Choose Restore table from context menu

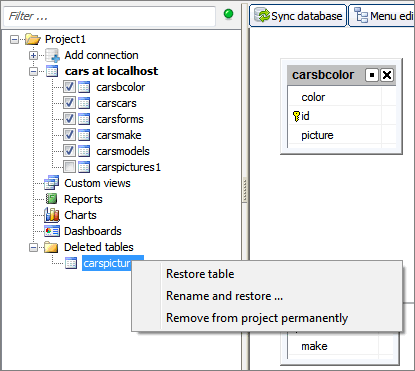pyautogui.click(x=267, y=274)
